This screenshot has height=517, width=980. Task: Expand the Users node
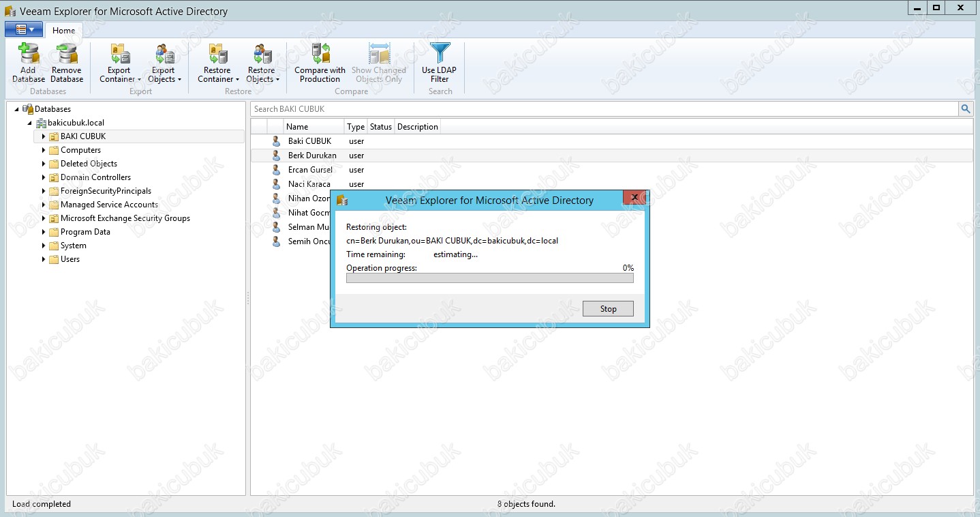43,259
